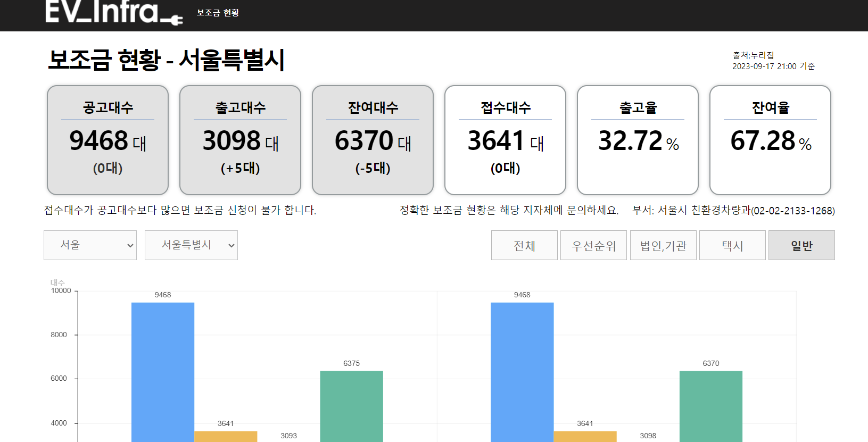868x442 pixels.
Task: Click the 8000 axis label
Action: [59, 335]
